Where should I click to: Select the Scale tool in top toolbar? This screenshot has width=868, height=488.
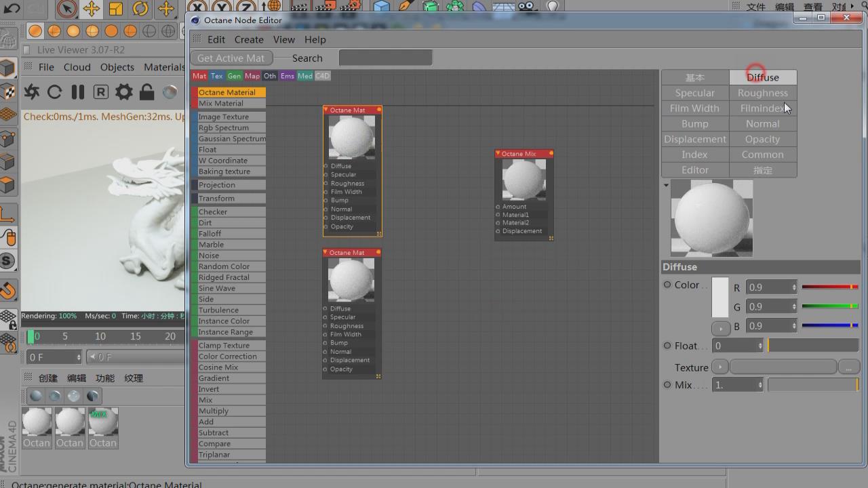[x=116, y=9]
